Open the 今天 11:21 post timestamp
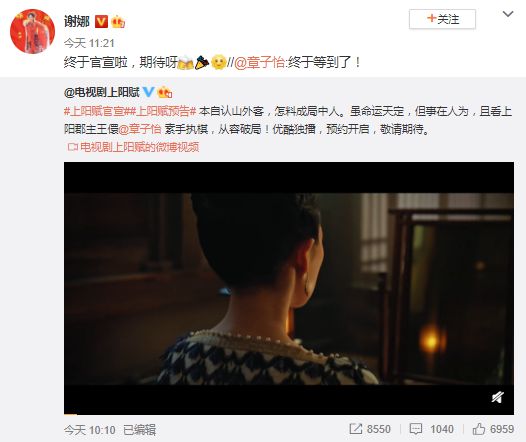The image size is (526, 442). point(89,43)
